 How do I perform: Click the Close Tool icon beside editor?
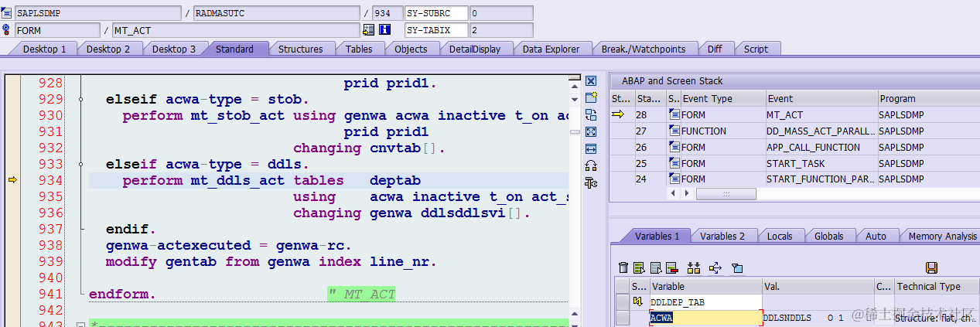(591, 81)
